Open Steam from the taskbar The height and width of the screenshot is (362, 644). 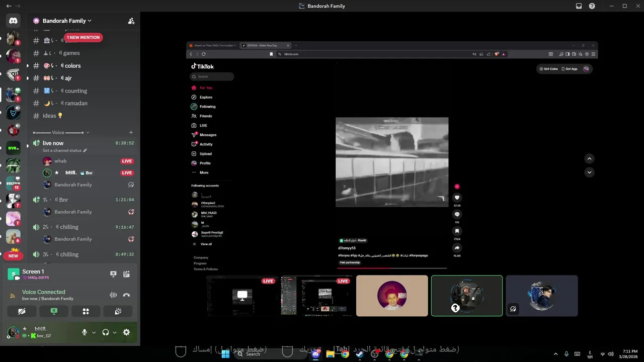tap(360, 354)
